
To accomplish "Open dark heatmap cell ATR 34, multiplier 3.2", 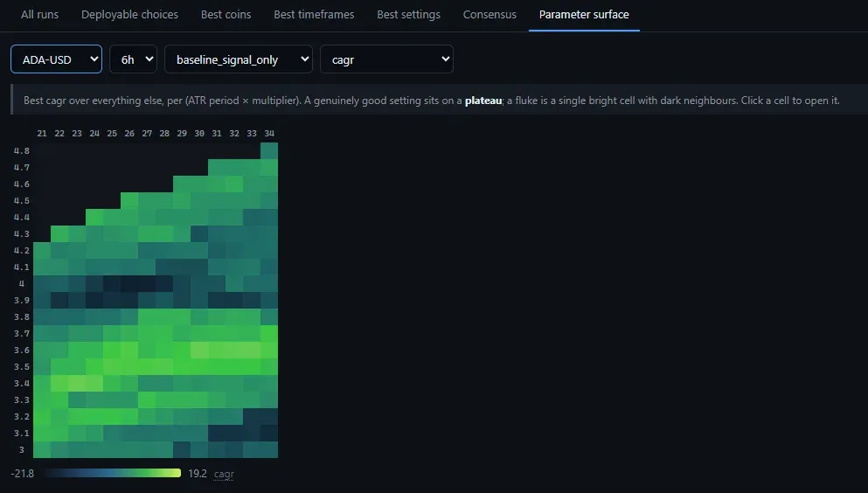I will pos(269,416).
